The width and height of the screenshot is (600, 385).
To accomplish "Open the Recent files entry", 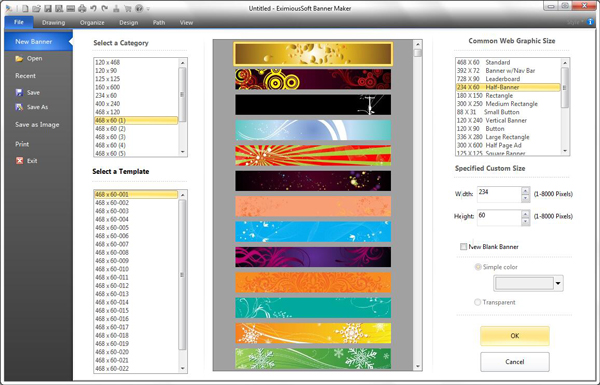I will [x=25, y=76].
